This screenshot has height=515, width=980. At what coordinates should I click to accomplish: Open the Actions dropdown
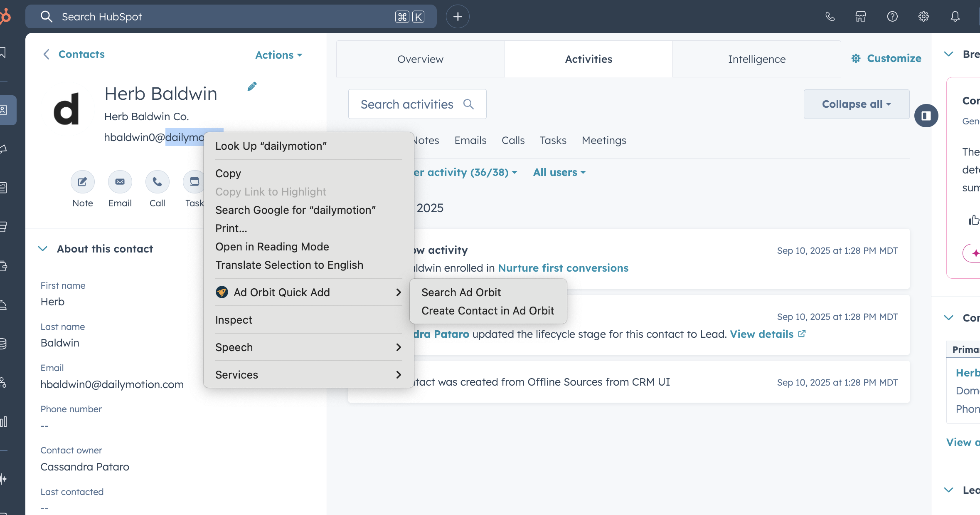[278, 55]
